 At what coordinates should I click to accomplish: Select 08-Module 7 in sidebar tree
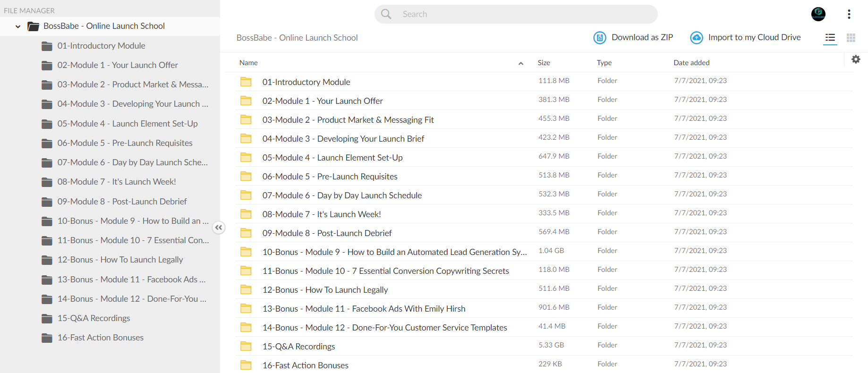[x=117, y=182]
